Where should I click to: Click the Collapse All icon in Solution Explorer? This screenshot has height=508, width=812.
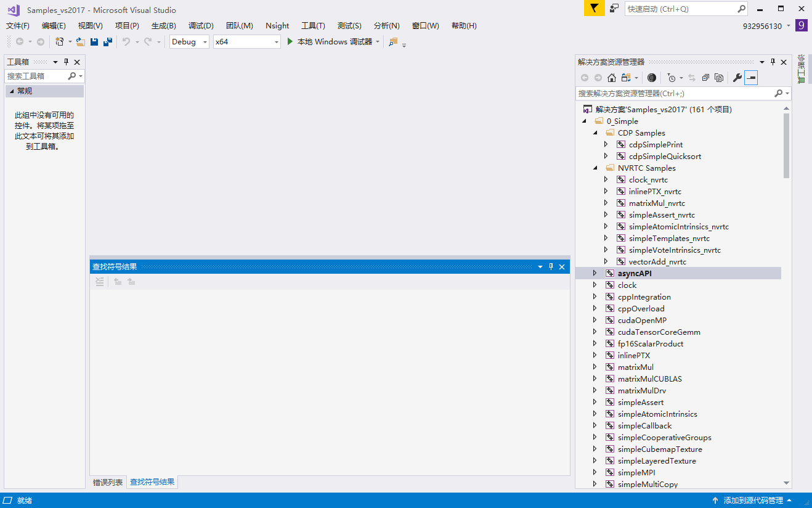(705, 78)
